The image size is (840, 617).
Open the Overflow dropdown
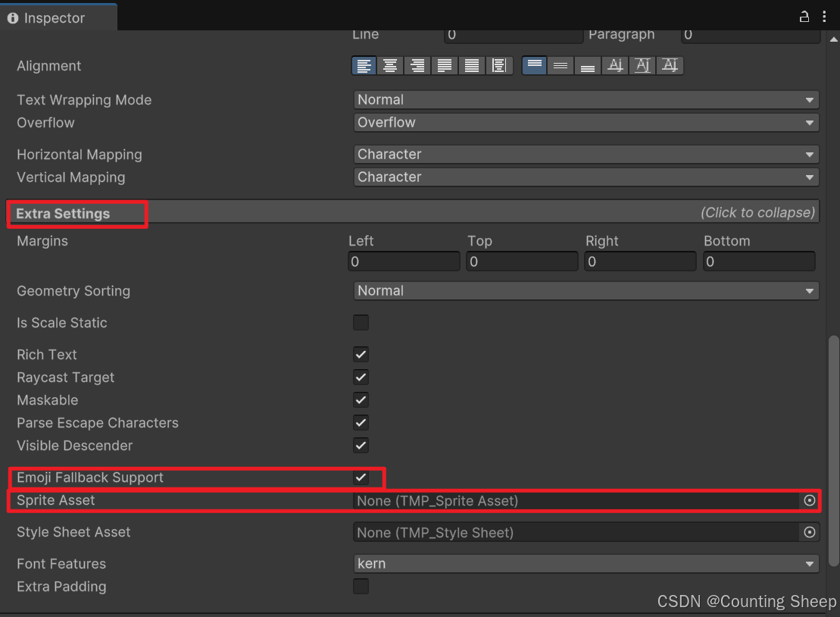pyautogui.click(x=586, y=122)
